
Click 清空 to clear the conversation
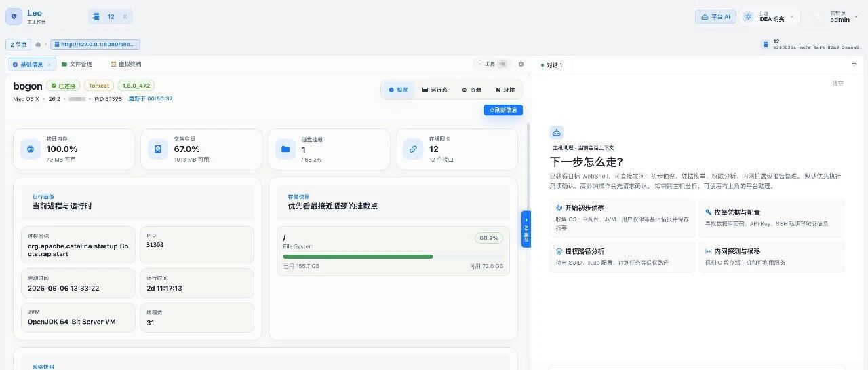pyautogui.click(x=838, y=84)
